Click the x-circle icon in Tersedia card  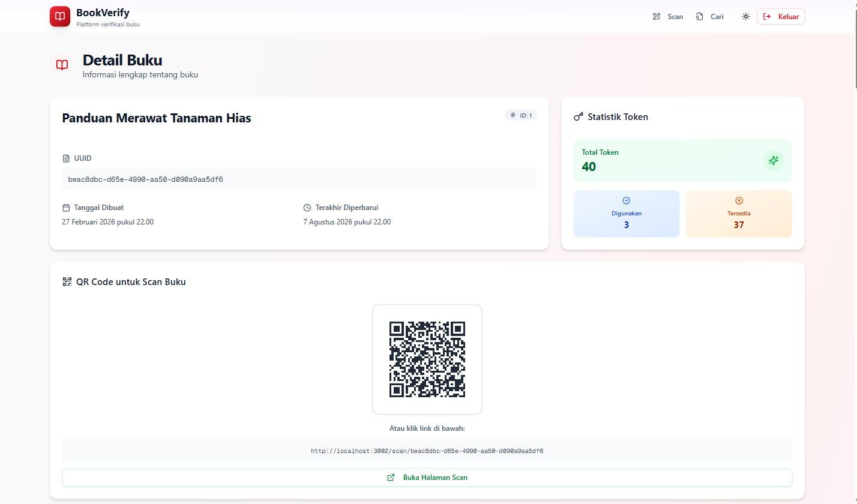click(739, 200)
